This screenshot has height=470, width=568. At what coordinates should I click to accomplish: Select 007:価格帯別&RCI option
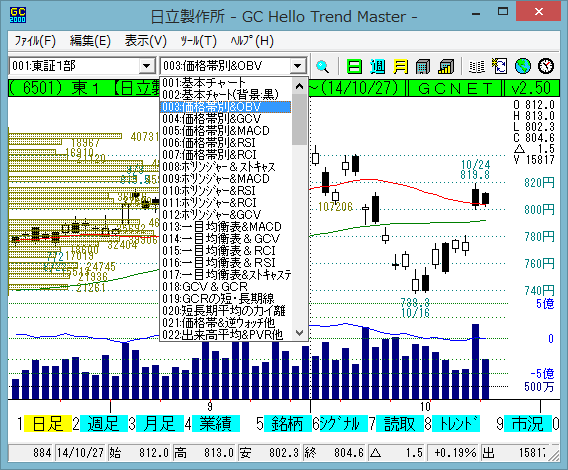click(x=225, y=155)
